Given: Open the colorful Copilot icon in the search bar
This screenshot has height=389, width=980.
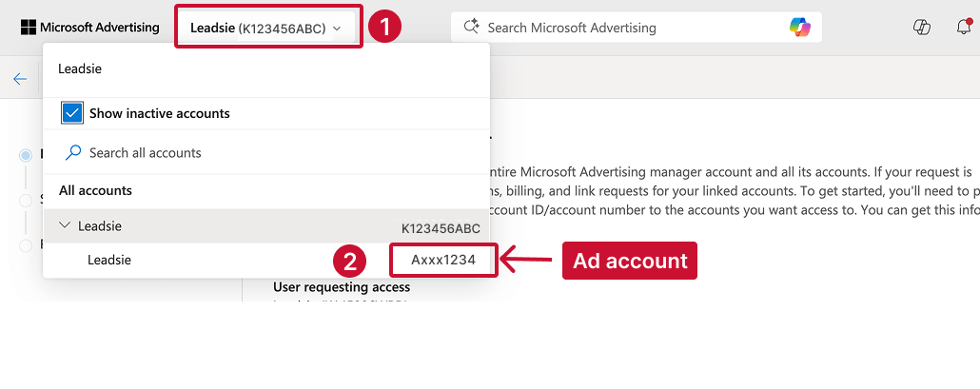Looking at the screenshot, I should tap(799, 28).
